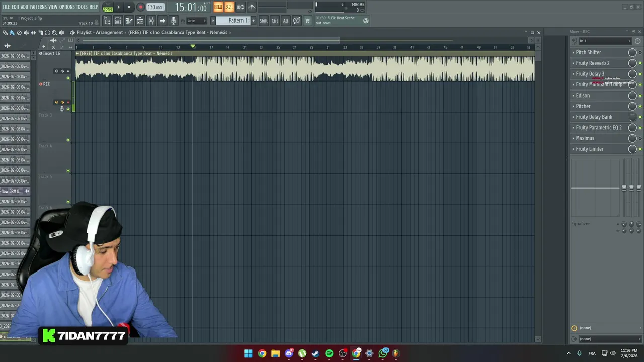Screen dimensions: 644x362
Task: Open the FILE menu
Action: [x=6, y=7]
